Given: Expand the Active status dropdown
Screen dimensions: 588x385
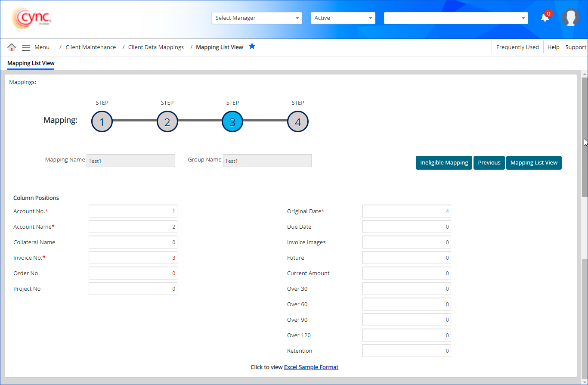Looking at the screenshot, I should (x=343, y=18).
